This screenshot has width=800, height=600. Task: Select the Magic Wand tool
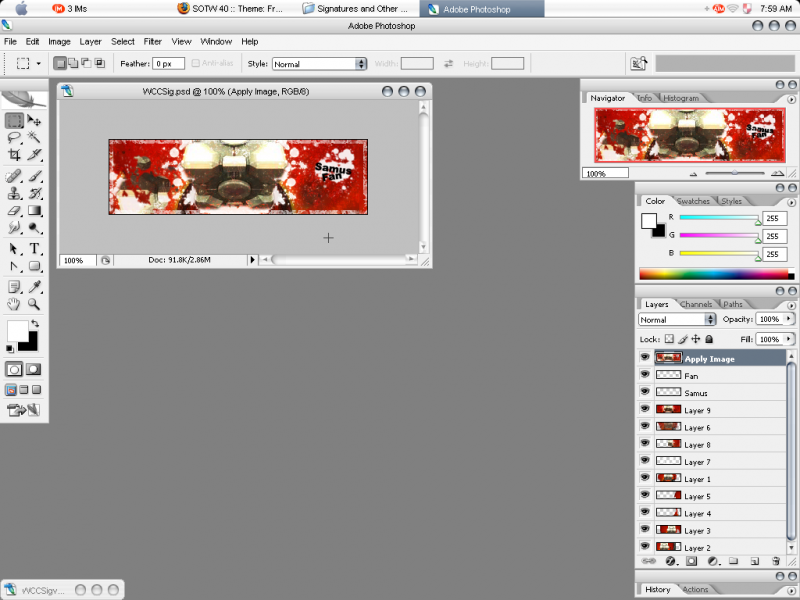point(34,137)
